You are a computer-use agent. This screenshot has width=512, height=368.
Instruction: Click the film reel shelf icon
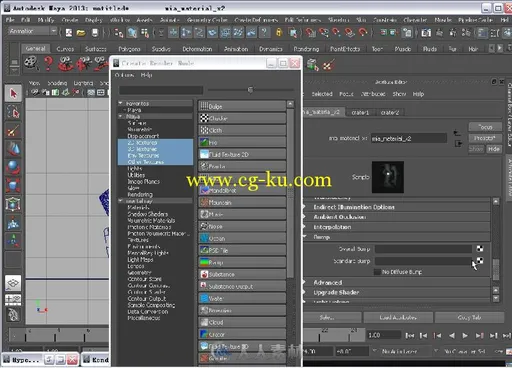coord(31,63)
